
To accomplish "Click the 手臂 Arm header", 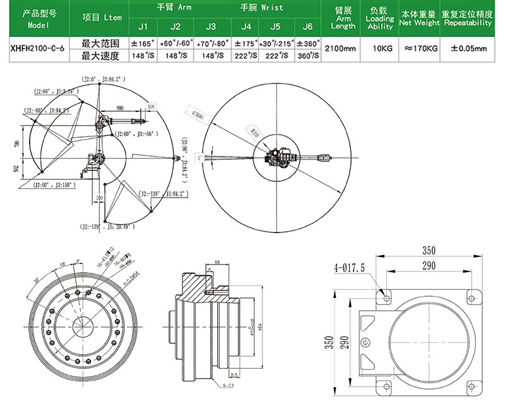I will [174, 8].
